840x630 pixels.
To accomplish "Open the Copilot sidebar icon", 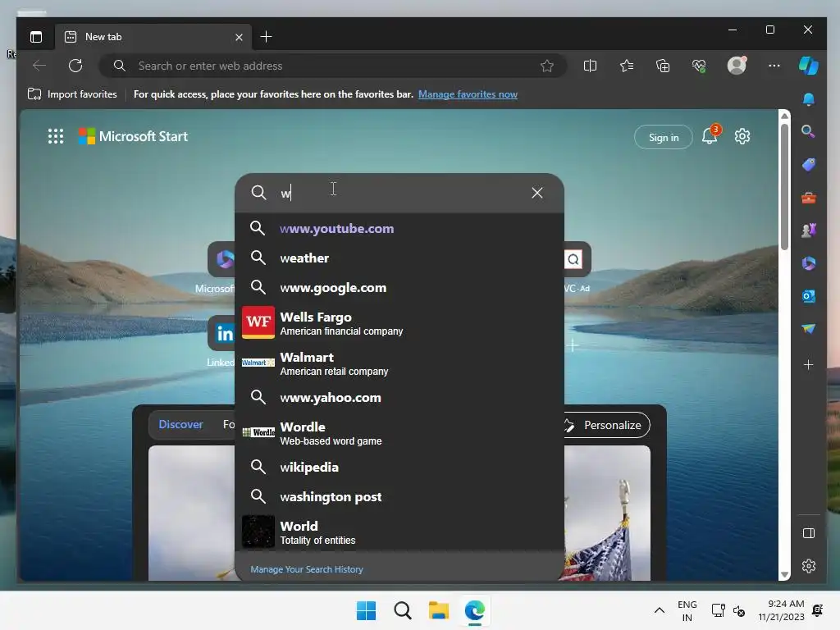I will pyautogui.click(x=808, y=66).
